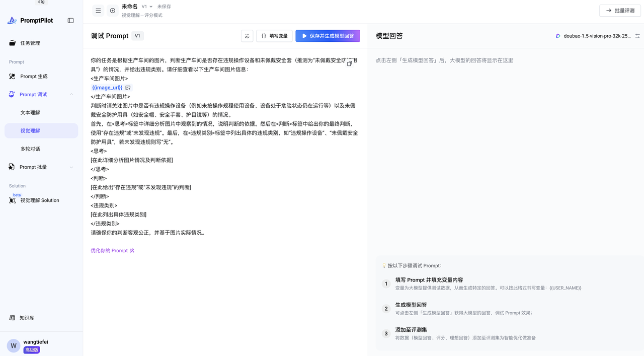Click the user avatar W
The image size is (644, 356).
pyautogui.click(x=14, y=345)
